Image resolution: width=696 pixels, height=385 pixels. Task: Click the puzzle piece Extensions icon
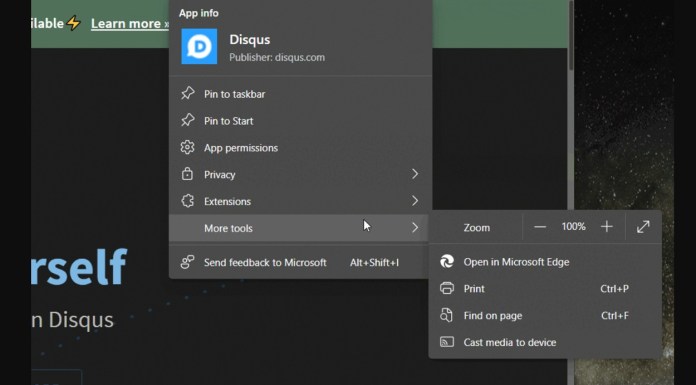[x=187, y=201]
